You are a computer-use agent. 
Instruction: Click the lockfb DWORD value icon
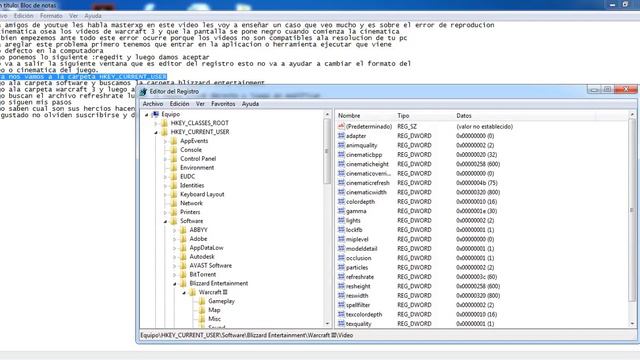341,230
